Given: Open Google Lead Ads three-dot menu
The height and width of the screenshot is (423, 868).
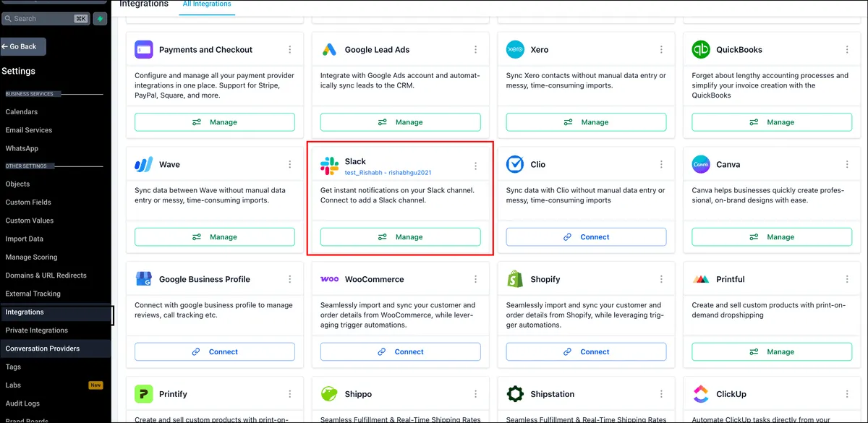Looking at the screenshot, I should [476, 50].
